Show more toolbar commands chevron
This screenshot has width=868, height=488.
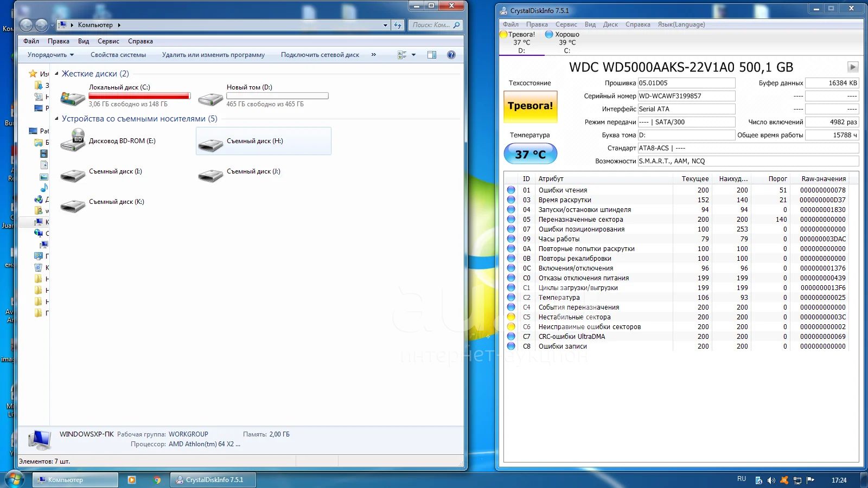tap(373, 55)
